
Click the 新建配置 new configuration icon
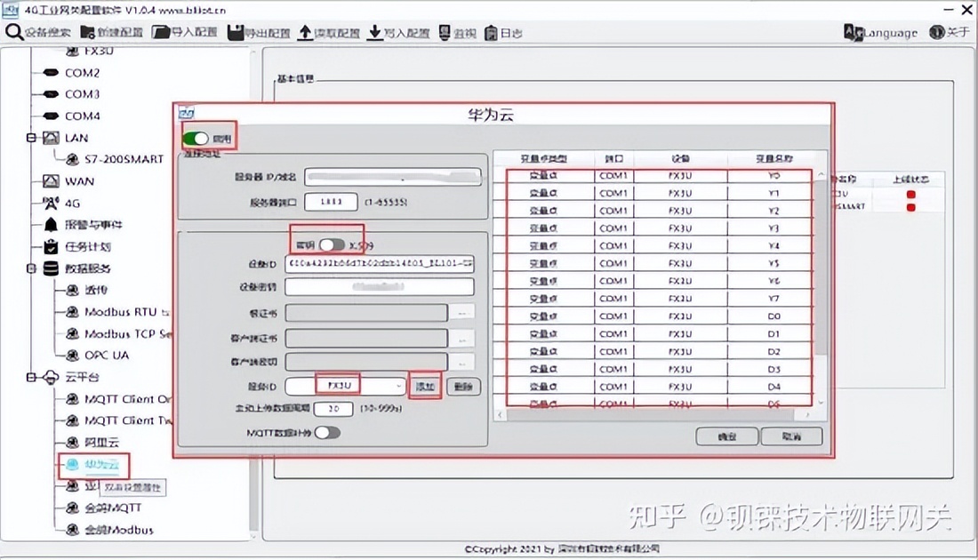click(x=110, y=32)
